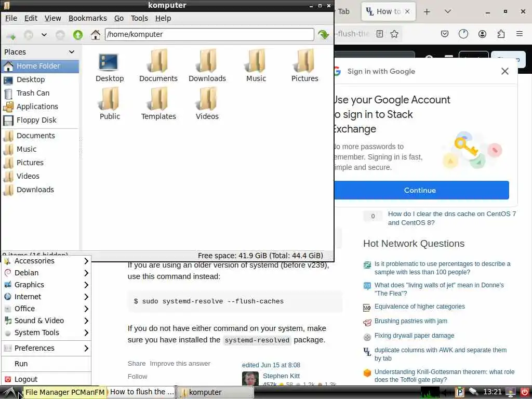The height and width of the screenshot is (399, 532).
Task: Select Floppy Disk in the sidebar
Action: click(x=40, y=121)
